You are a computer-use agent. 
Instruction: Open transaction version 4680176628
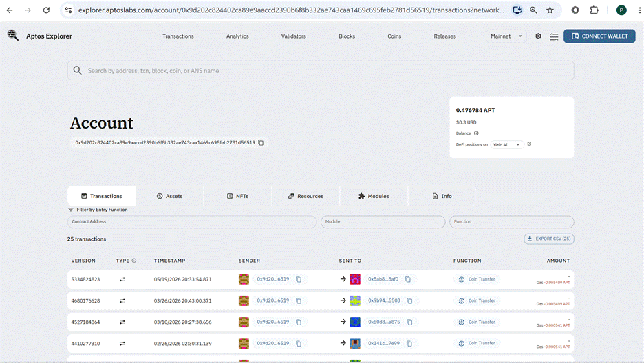click(x=85, y=300)
